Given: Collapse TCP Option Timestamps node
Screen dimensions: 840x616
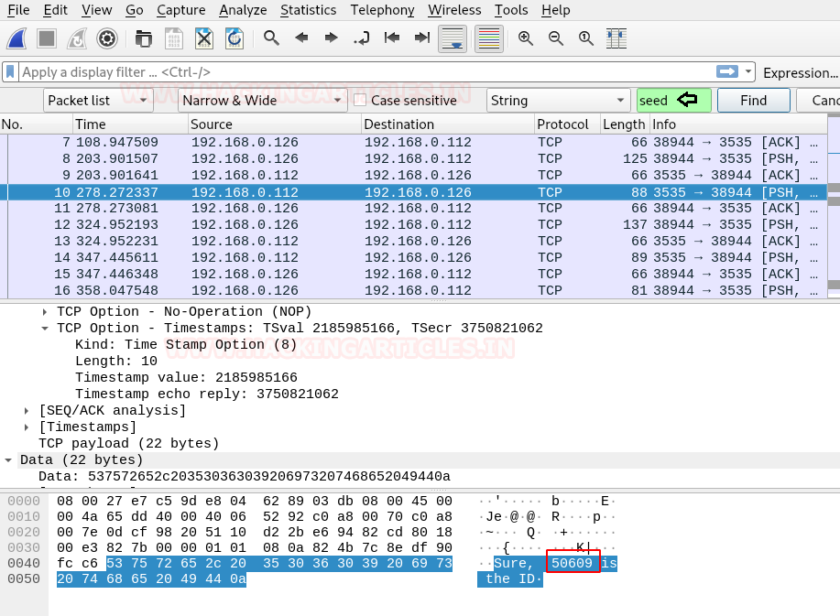Looking at the screenshot, I should click(45, 328).
